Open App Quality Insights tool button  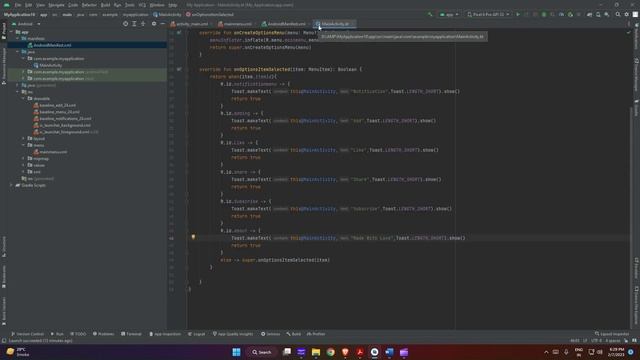233,334
